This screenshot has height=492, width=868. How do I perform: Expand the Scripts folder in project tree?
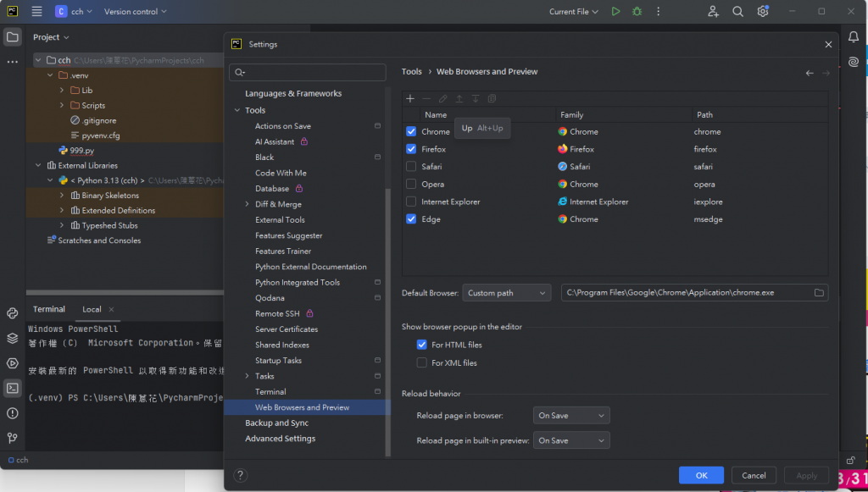coord(61,105)
